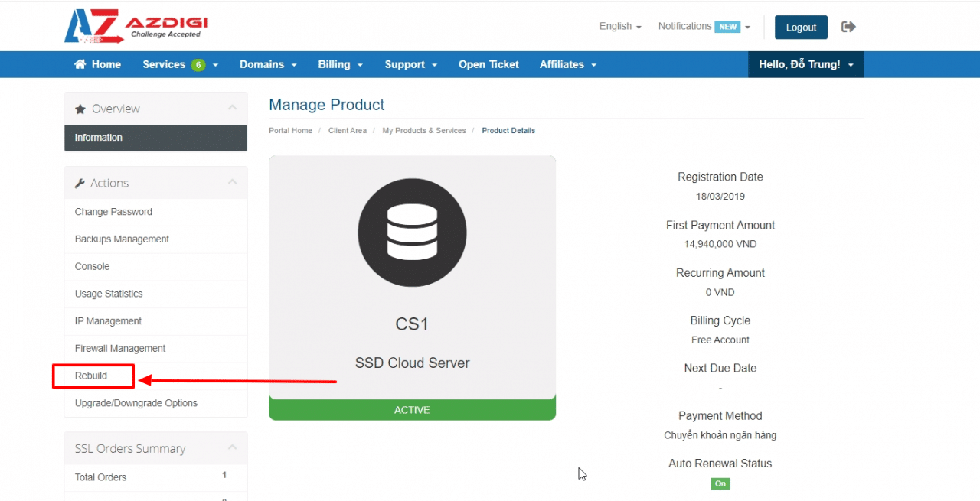
Task: Collapse the Overview panel chevron
Action: [x=232, y=109]
